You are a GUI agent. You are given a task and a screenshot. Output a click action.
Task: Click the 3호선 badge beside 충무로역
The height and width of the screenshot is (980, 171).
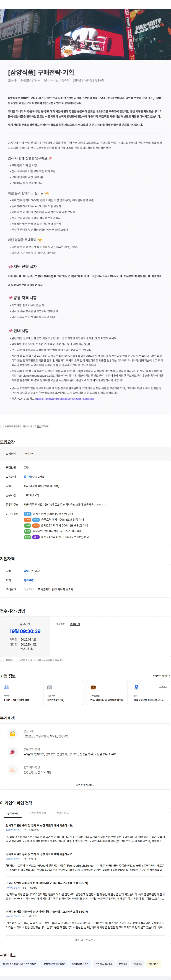click(27, 520)
